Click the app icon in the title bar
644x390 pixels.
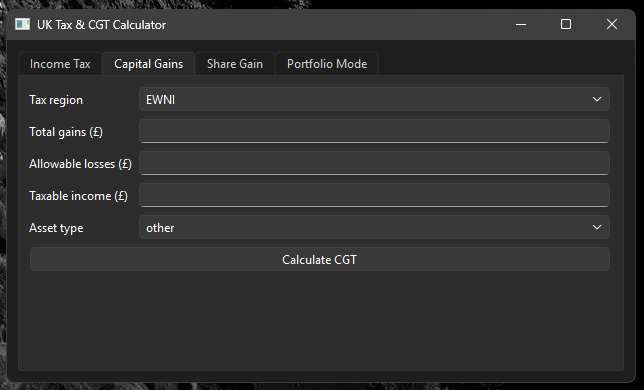(x=23, y=25)
